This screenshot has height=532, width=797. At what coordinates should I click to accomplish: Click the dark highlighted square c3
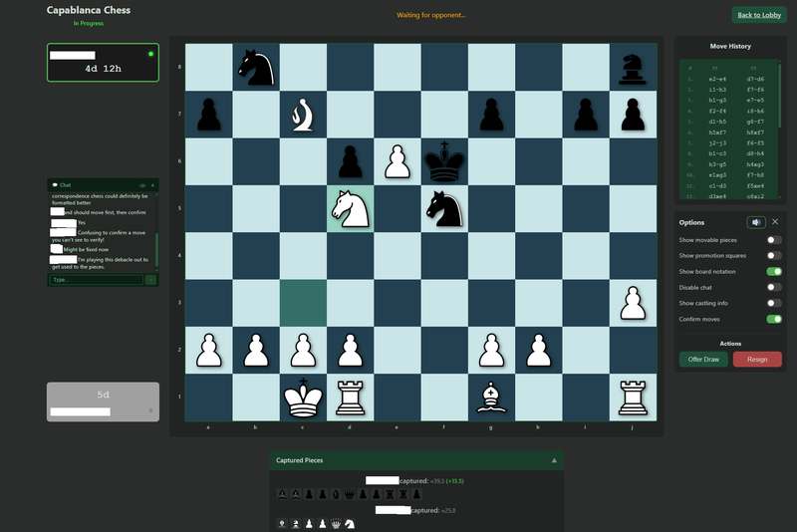[x=303, y=303]
